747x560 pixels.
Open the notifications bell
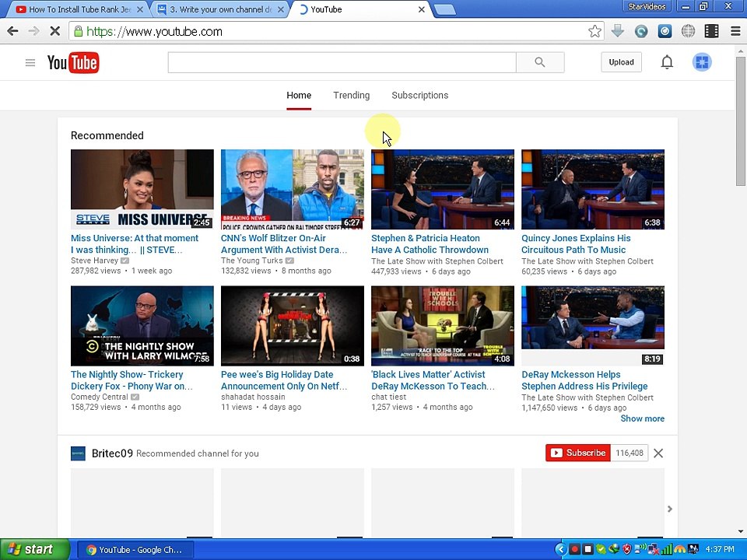(667, 62)
